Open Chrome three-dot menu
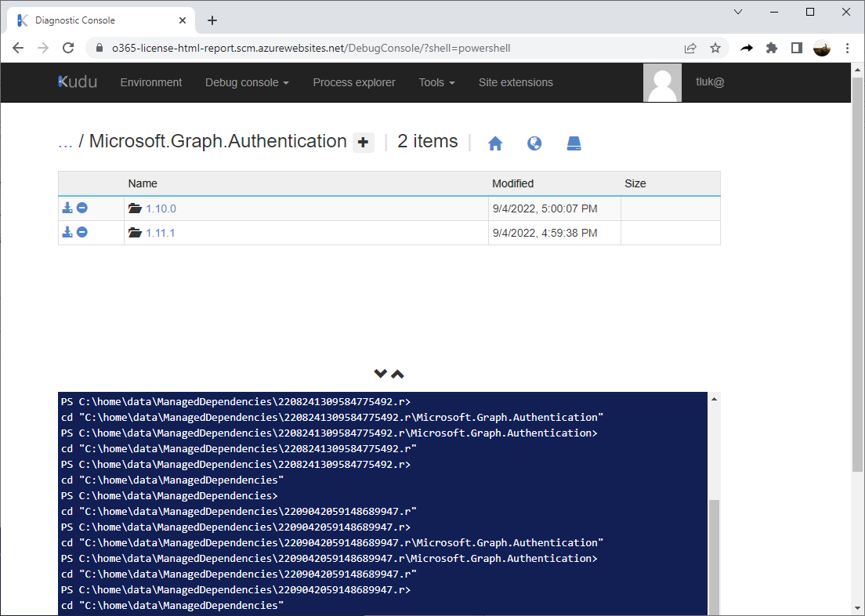865x616 pixels. click(847, 48)
